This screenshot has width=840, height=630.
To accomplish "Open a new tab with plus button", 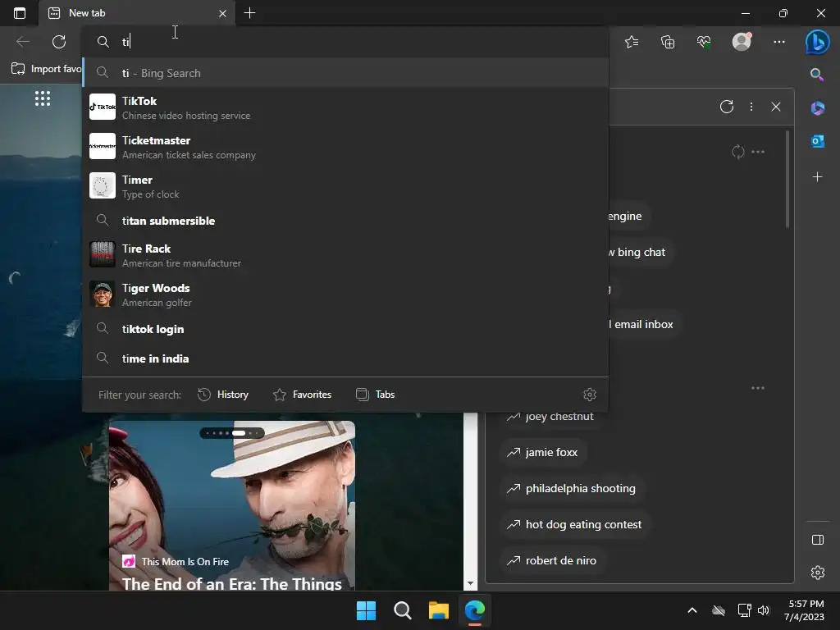I will coord(249,13).
